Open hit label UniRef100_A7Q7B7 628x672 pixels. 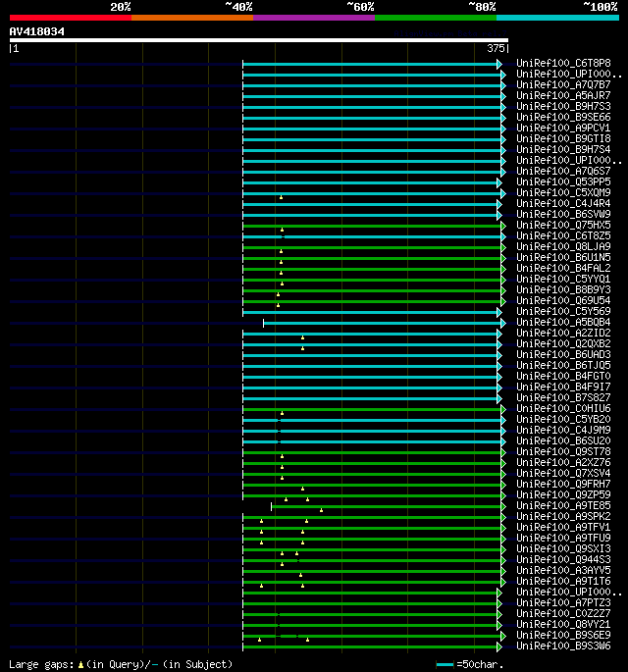563,84
